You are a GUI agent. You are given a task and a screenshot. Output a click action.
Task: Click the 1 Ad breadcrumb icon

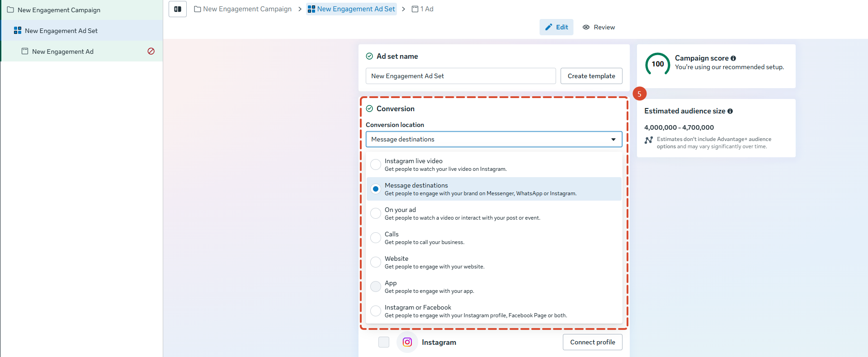click(415, 9)
